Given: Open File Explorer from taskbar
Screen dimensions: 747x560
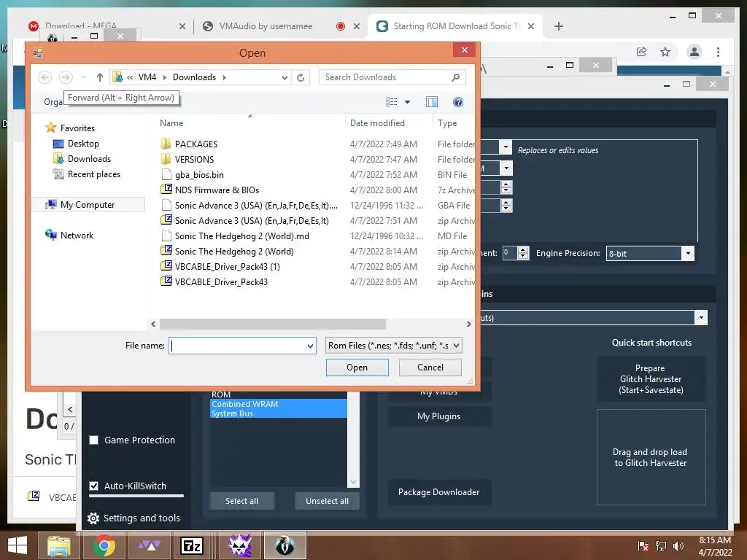Looking at the screenshot, I should [x=59, y=545].
